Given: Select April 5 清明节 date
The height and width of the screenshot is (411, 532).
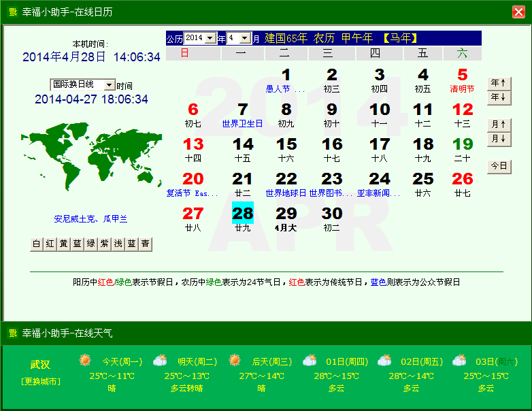Looking at the screenshot, I should pos(462,81).
